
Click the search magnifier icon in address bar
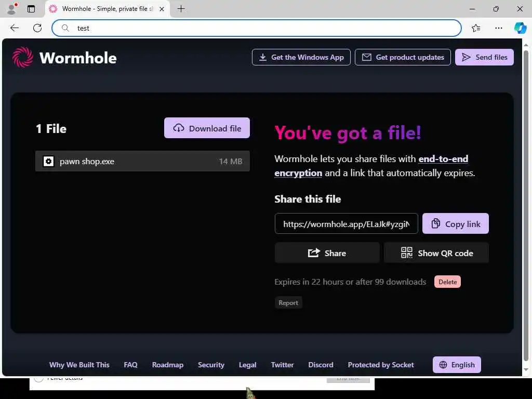pos(65,28)
